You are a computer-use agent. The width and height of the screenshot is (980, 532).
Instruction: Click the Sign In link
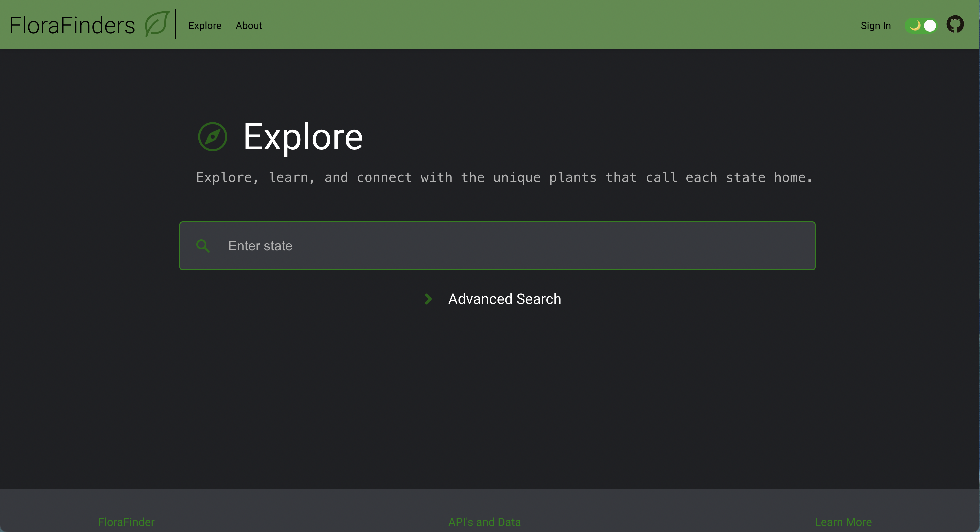pos(875,25)
